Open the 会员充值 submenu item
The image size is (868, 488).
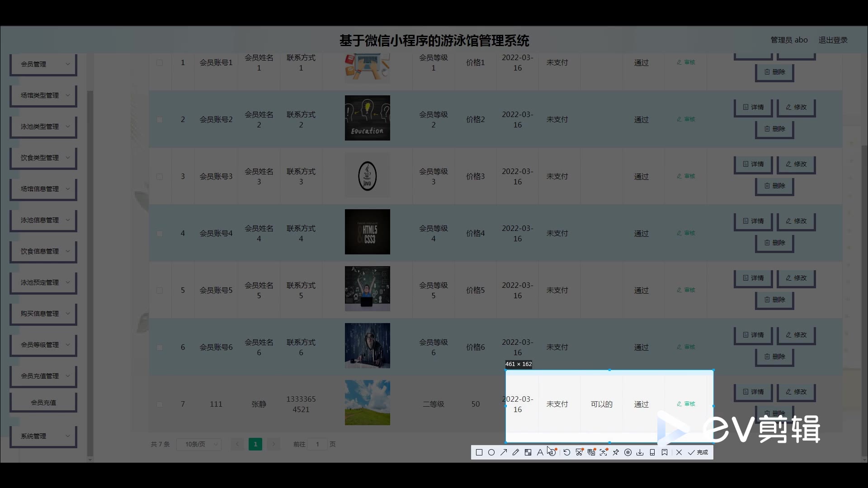[43, 403]
